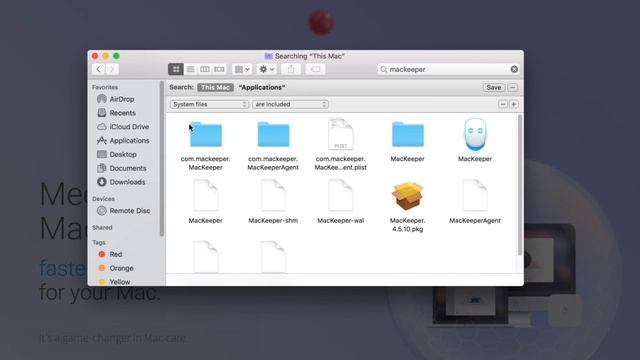Clear the search field text
The width and height of the screenshot is (640, 360).
click(514, 69)
